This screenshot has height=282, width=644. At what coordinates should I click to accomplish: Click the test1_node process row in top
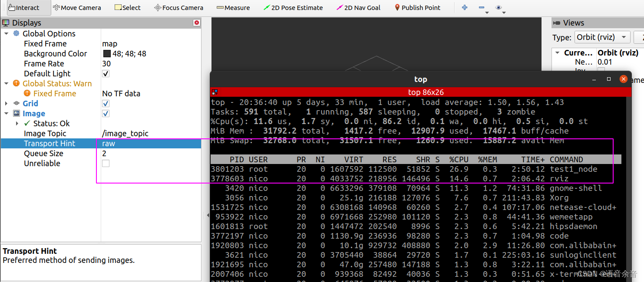coord(416,169)
